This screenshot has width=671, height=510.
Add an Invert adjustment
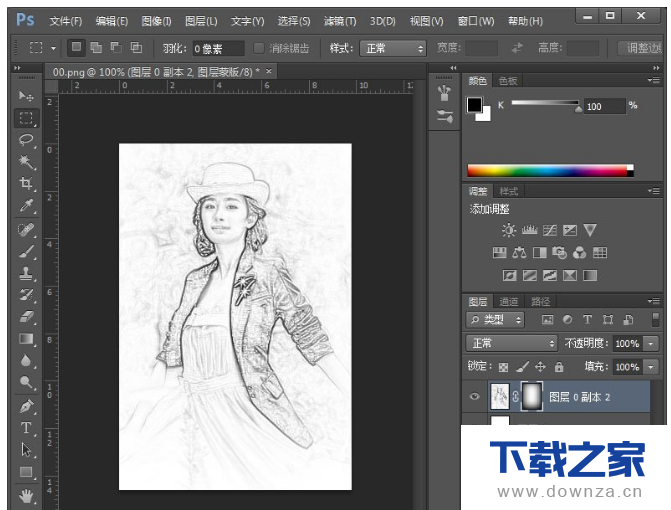(509, 276)
